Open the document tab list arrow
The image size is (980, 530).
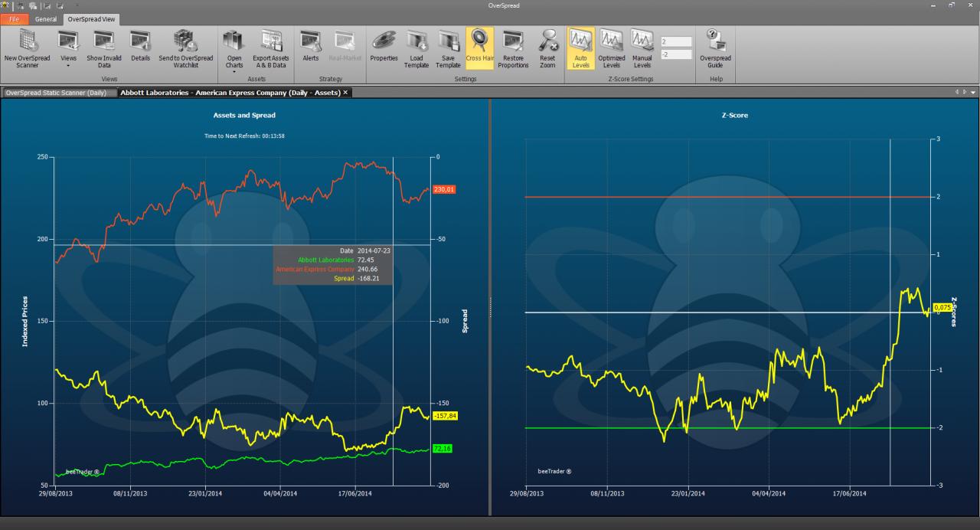(x=973, y=92)
